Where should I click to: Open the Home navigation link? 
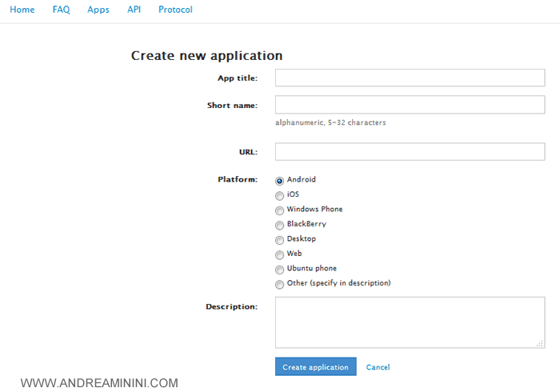point(22,10)
